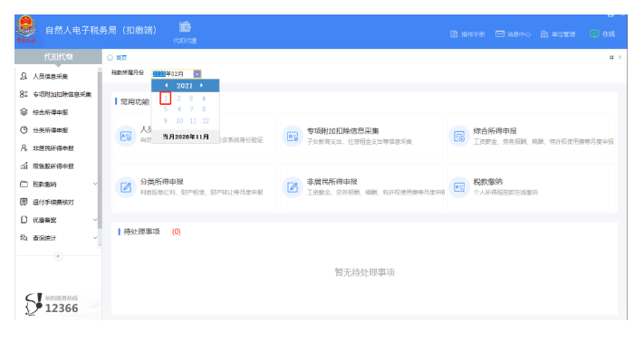
Task: Select month 6 in the picker
Action: pyautogui.click(x=179, y=109)
